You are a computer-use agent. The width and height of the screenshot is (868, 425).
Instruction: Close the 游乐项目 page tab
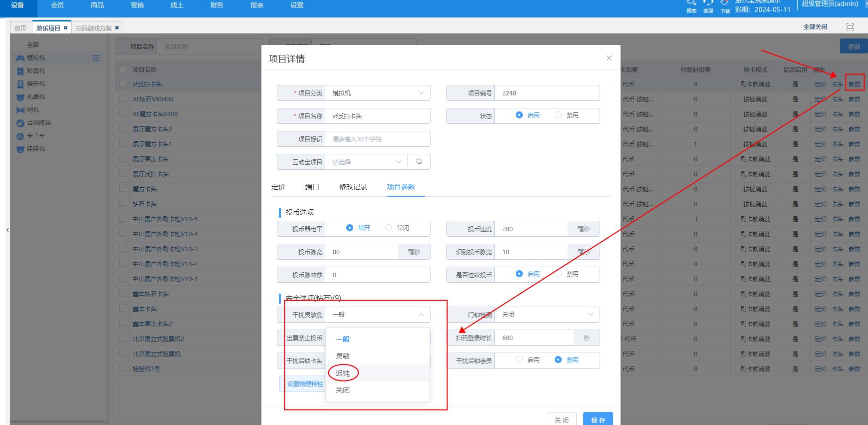65,28
